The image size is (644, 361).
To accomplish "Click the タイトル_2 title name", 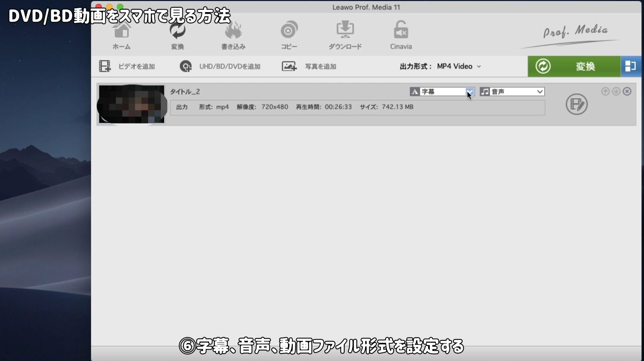I will [x=185, y=92].
